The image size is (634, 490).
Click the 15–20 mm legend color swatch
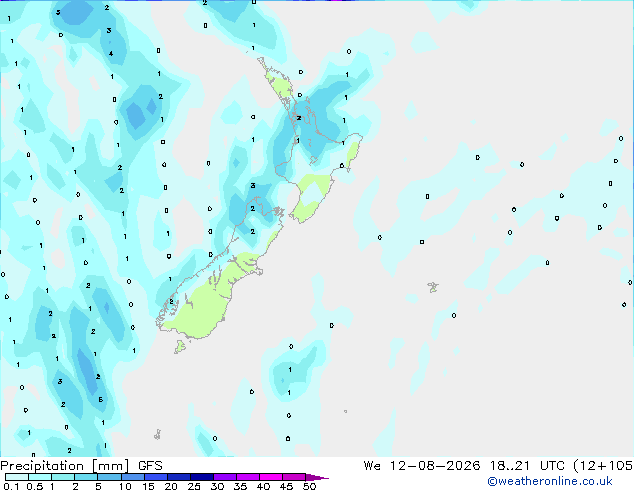click(x=156, y=477)
